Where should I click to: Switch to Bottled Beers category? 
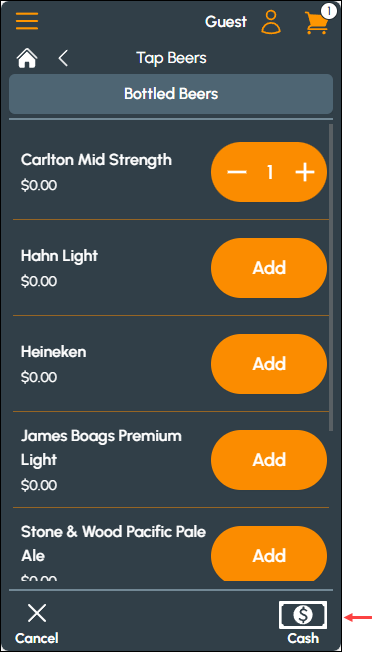click(171, 94)
